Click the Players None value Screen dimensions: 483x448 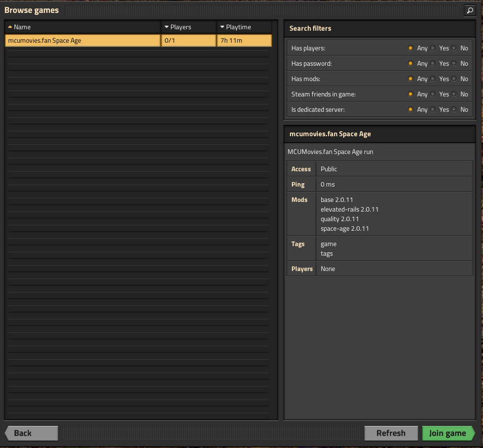[327, 269]
